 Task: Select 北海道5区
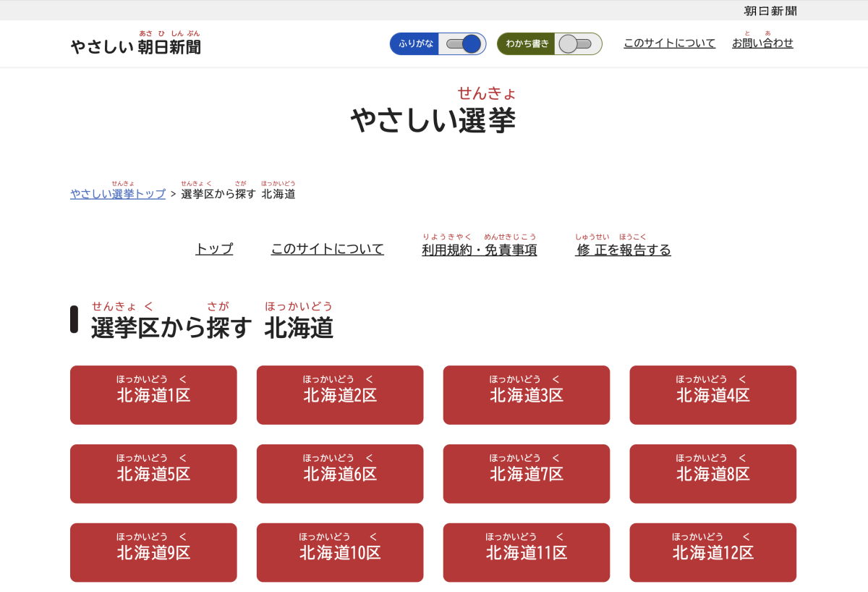tap(153, 474)
